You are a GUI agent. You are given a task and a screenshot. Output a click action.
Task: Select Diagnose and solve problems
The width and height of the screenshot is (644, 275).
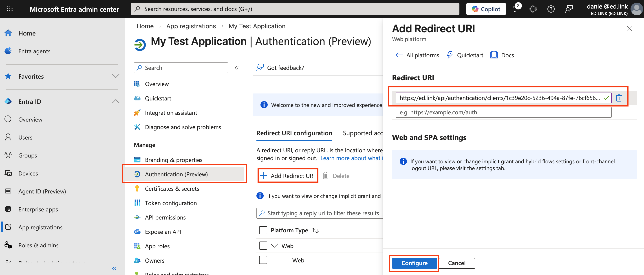click(183, 127)
